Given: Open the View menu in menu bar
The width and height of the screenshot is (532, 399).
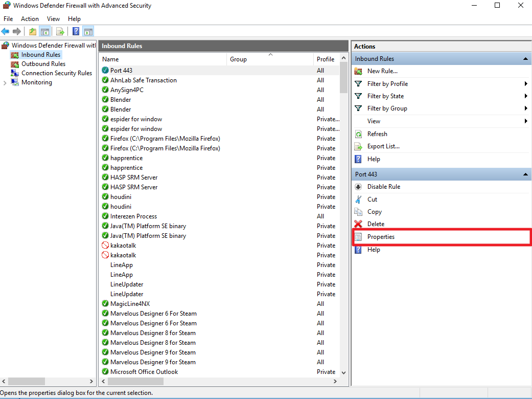Looking at the screenshot, I should tap(53, 19).
